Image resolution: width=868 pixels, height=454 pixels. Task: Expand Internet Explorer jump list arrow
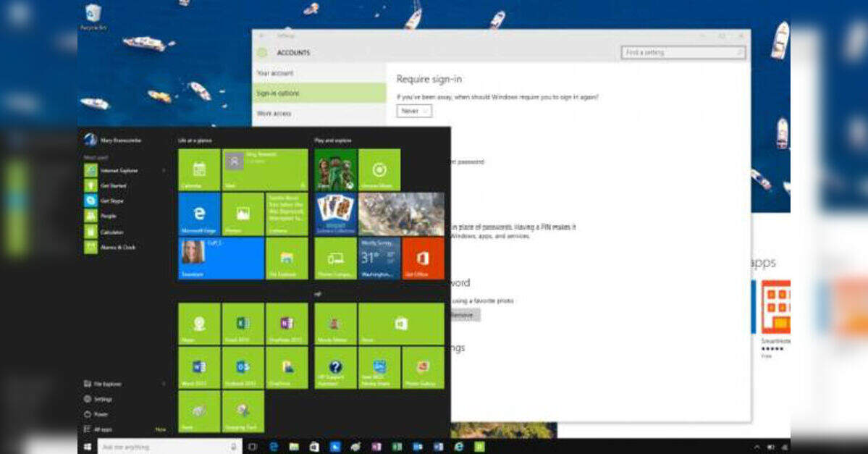point(164,171)
